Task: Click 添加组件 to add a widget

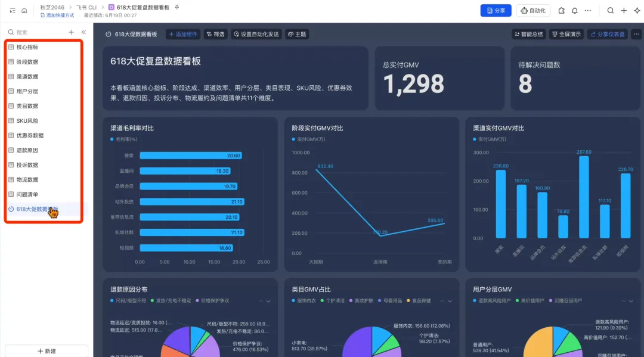Action: click(183, 35)
